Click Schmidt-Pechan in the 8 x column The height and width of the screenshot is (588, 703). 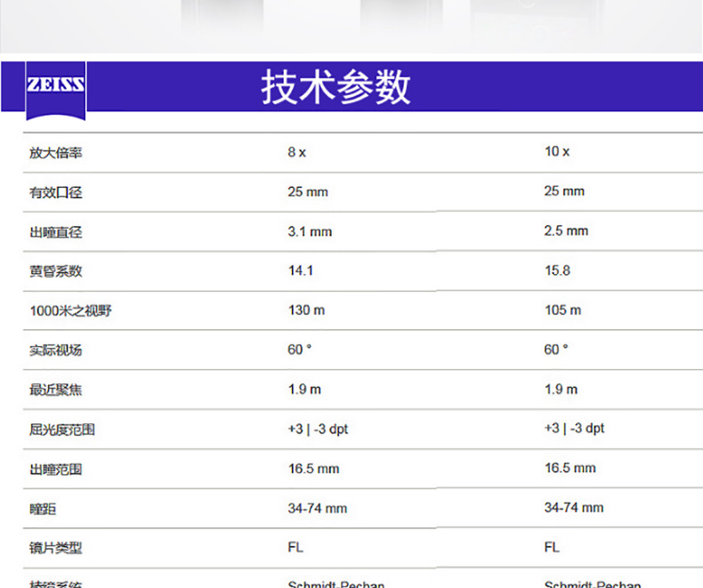(x=336, y=584)
